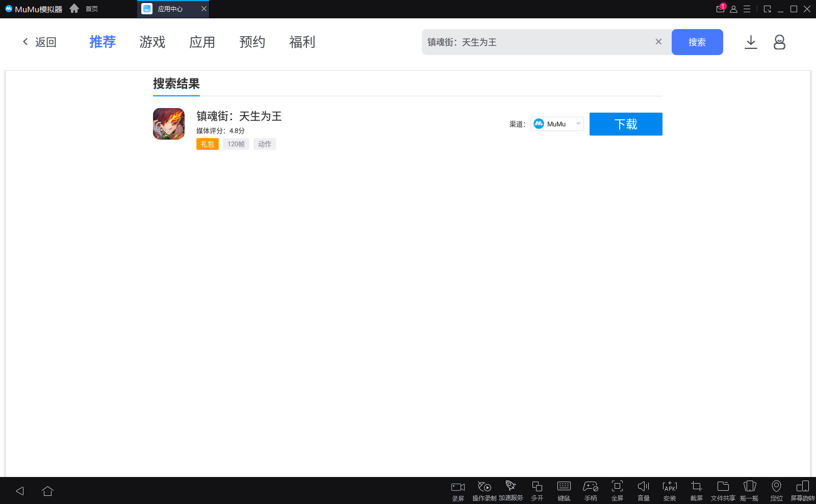Click the 120帧 tag

(236, 144)
